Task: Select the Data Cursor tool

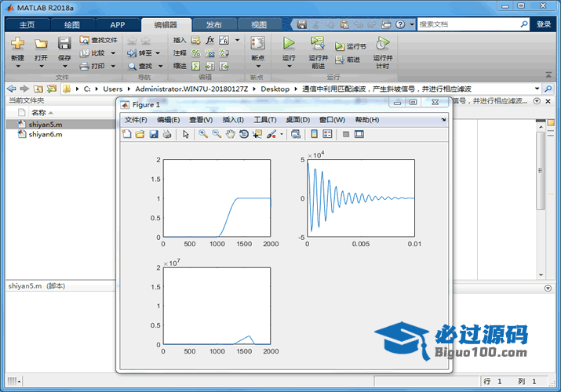Action: pyautogui.click(x=257, y=134)
